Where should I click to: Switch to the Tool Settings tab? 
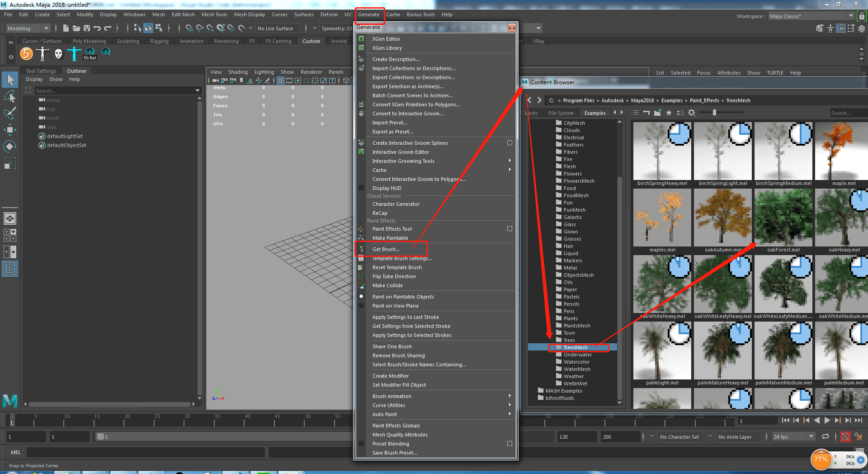(41, 71)
